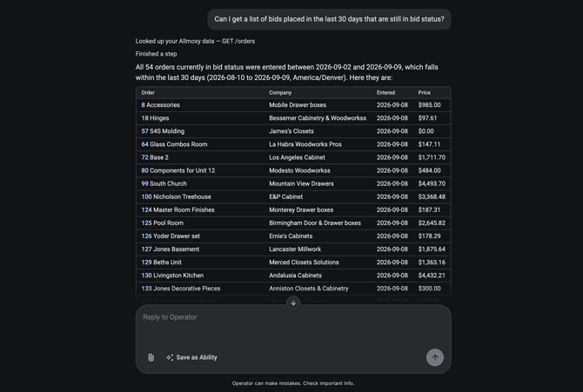This screenshot has width=583, height=392.
Task: Open order link 124 Master Room Finishes
Action: click(x=178, y=210)
